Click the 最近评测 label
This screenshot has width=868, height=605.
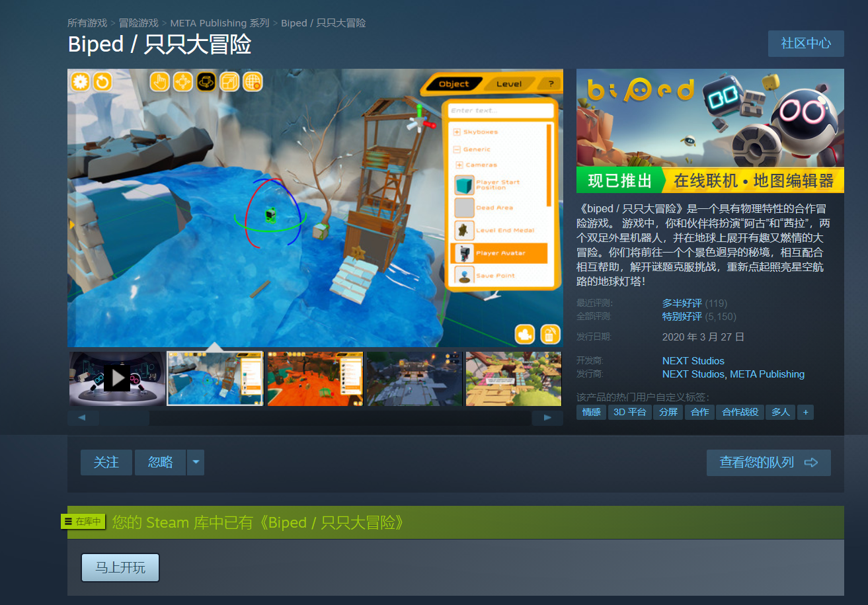(x=595, y=303)
